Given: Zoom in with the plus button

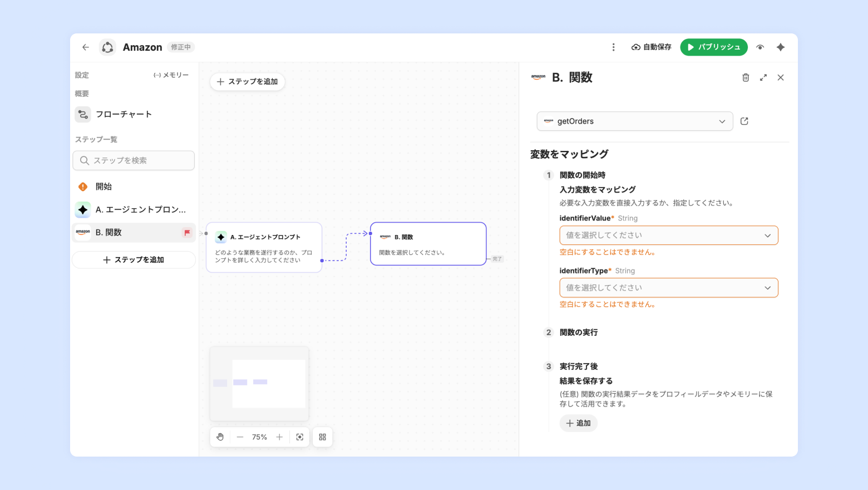Looking at the screenshot, I should pos(279,437).
